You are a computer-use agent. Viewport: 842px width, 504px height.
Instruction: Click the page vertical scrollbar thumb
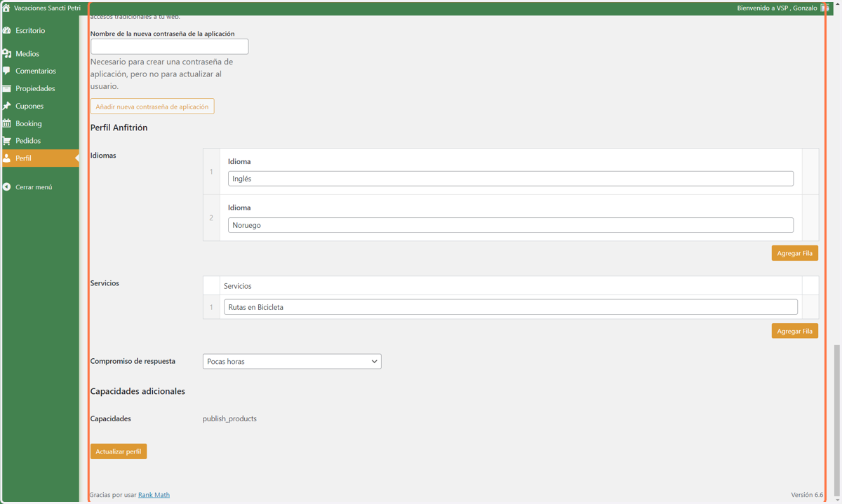click(x=837, y=420)
